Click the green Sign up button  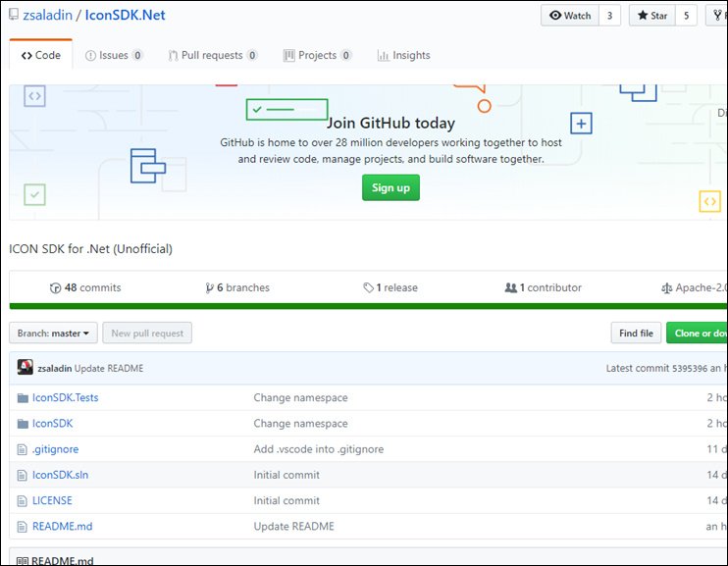(390, 187)
